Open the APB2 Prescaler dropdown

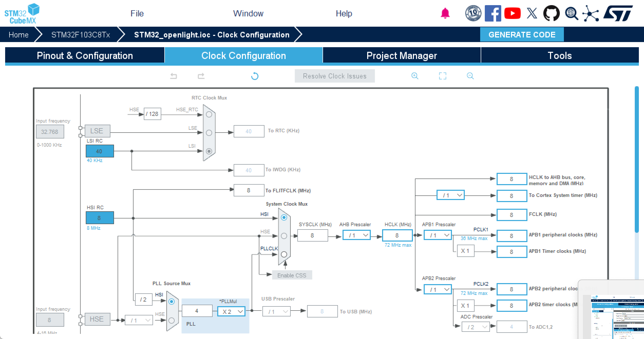click(x=438, y=290)
